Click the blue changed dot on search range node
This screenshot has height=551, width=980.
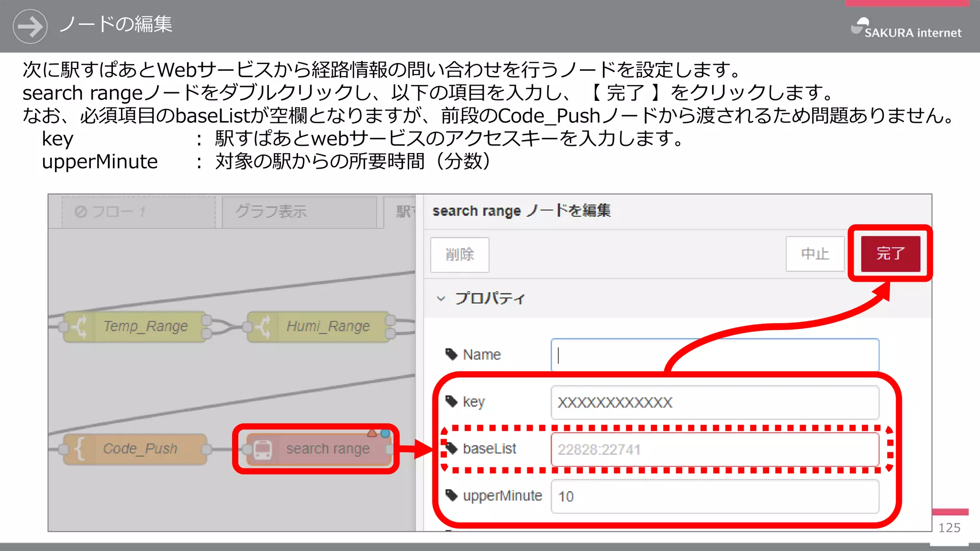[385, 433]
